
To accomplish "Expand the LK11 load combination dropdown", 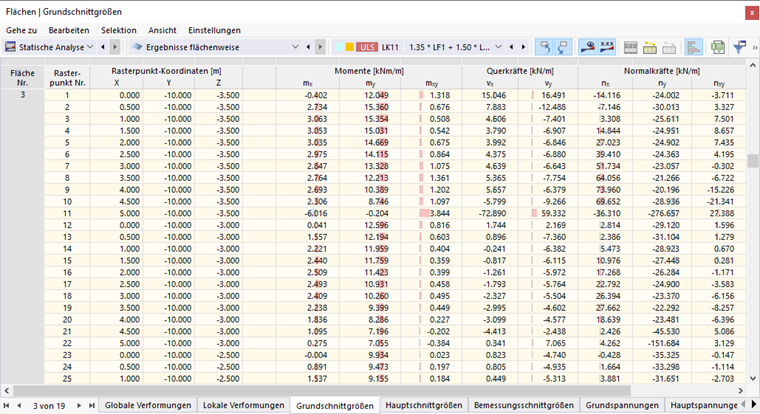I will 498,47.
